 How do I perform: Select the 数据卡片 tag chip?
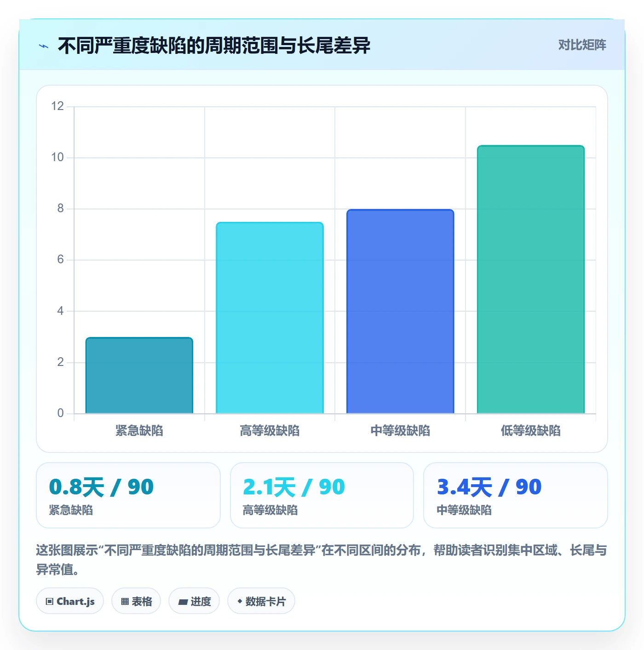pos(261,601)
